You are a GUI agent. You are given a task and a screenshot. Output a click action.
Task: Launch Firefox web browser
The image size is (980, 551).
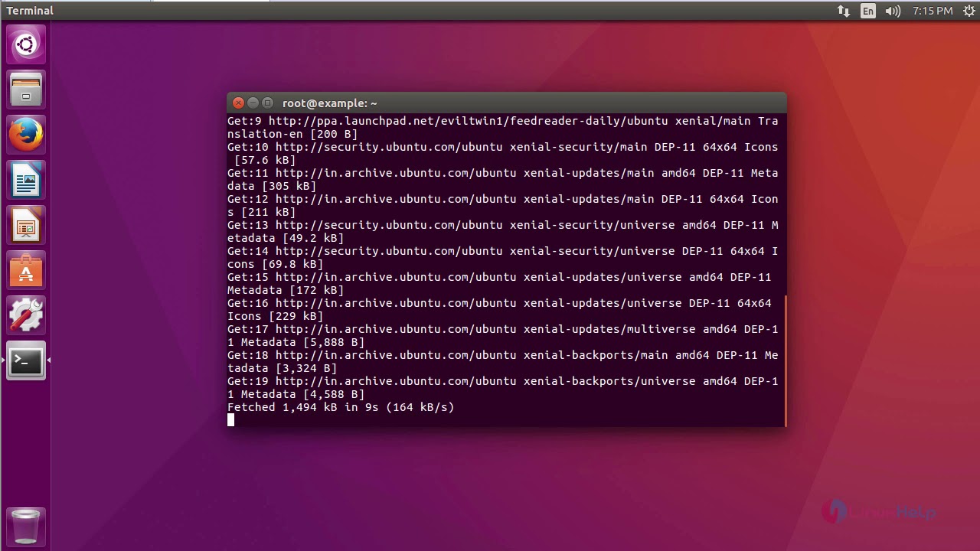tap(26, 135)
